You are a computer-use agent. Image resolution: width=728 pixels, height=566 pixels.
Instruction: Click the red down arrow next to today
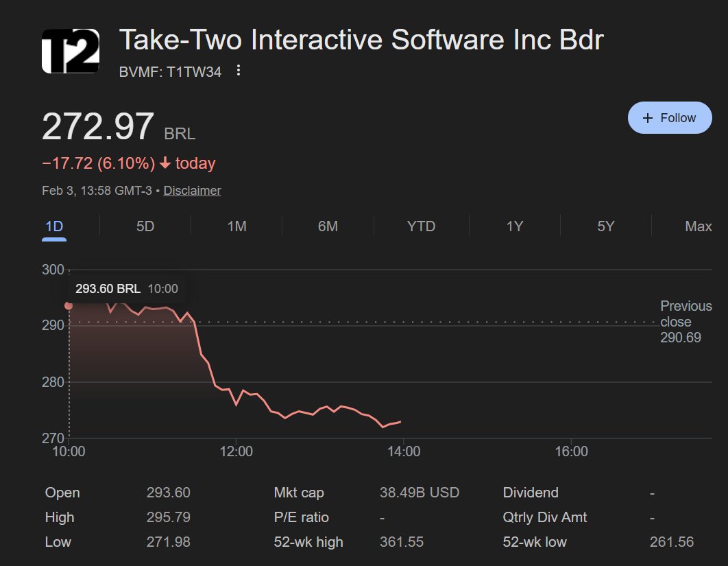click(165, 163)
